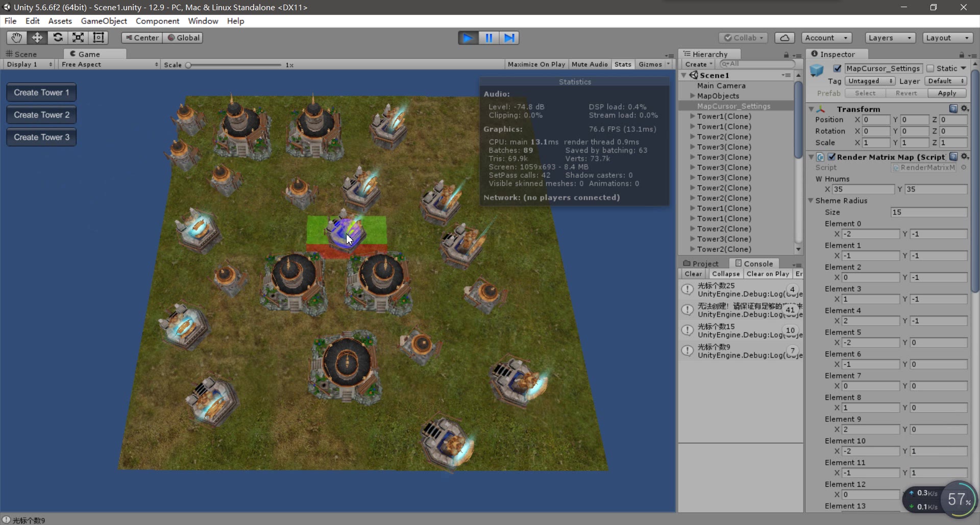Open the Layout dropdown
980x525 pixels.
click(947, 37)
